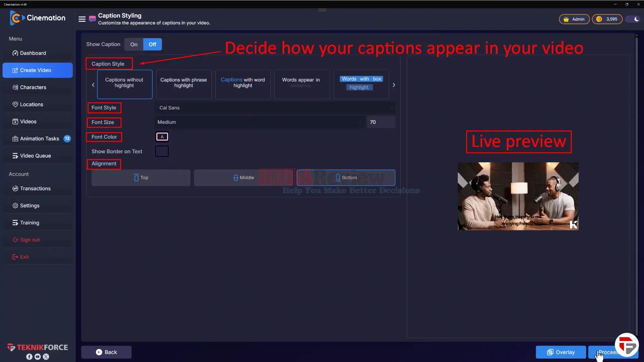The width and height of the screenshot is (644, 362).
Task: Open the Font Size Medium dropdown
Action: (x=259, y=122)
